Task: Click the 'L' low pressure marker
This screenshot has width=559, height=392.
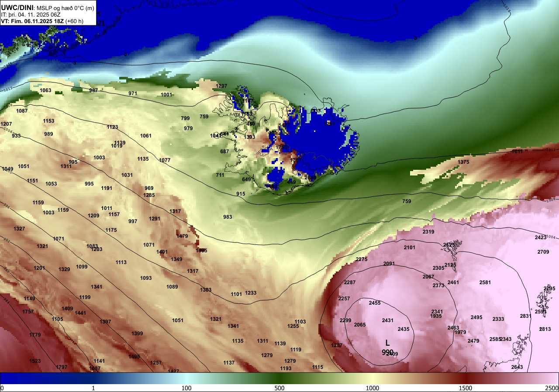Action: point(387,343)
